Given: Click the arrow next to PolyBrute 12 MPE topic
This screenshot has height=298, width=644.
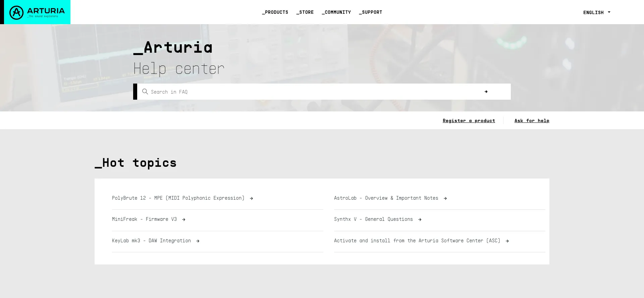Looking at the screenshot, I should coord(251,198).
